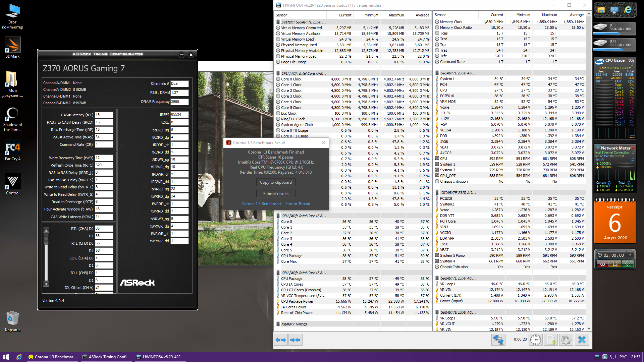Click the tREFI value field

coord(179,115)
